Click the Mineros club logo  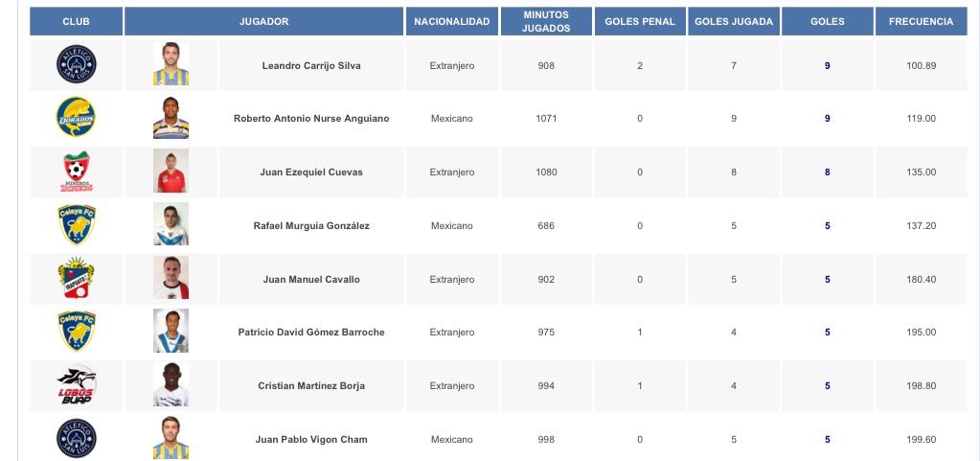click(x=76, y=172)
